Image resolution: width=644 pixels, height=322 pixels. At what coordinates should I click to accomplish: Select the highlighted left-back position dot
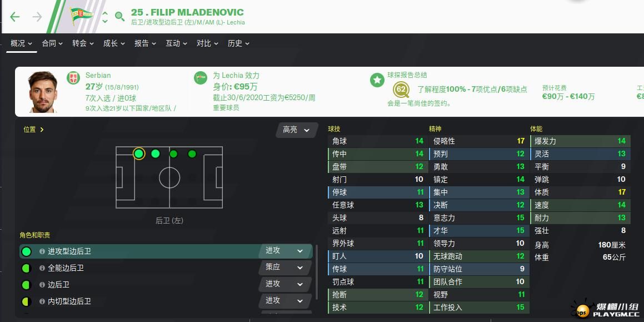pyautogui.click(x=139, y=154)
